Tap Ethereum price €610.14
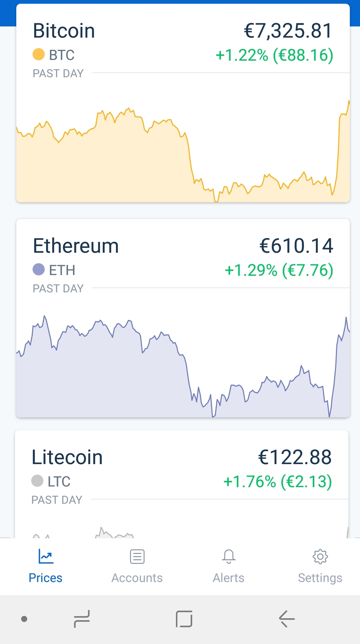The height and width of the screenshot is (644, 360). point(296,246)
